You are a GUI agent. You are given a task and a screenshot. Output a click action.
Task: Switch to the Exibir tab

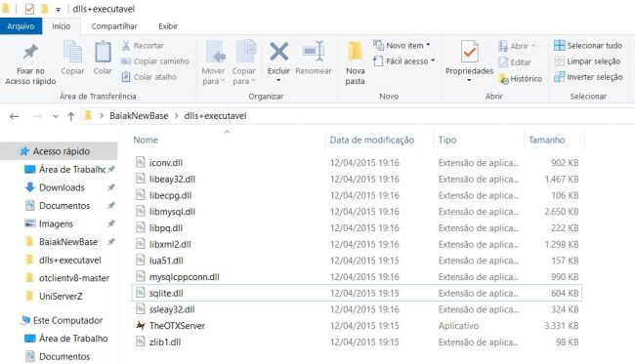coord(168,26)
